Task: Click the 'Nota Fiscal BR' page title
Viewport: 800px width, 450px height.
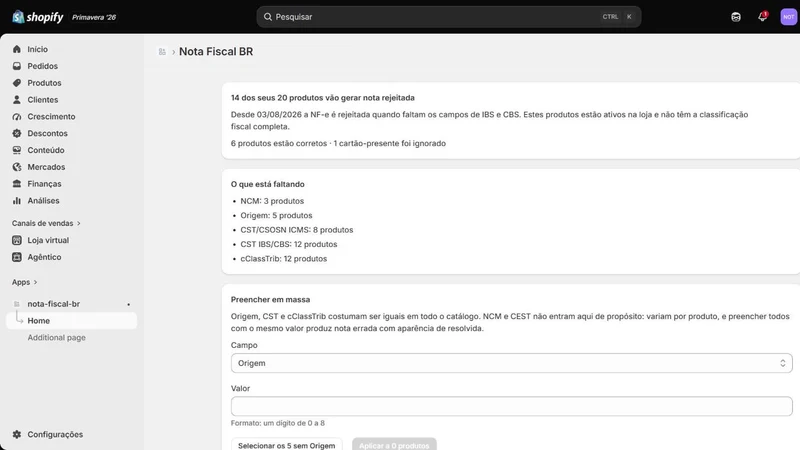Action: click(x=216, y=52)
